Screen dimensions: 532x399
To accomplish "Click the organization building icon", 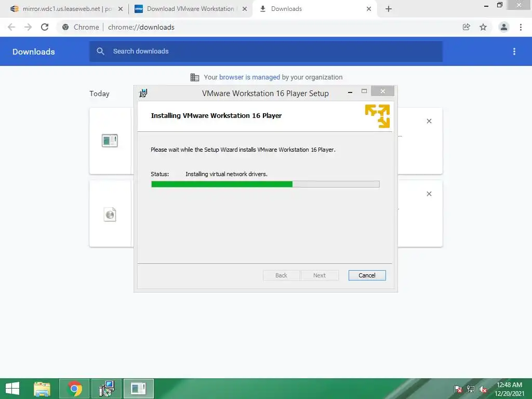I will coord(195,77).
